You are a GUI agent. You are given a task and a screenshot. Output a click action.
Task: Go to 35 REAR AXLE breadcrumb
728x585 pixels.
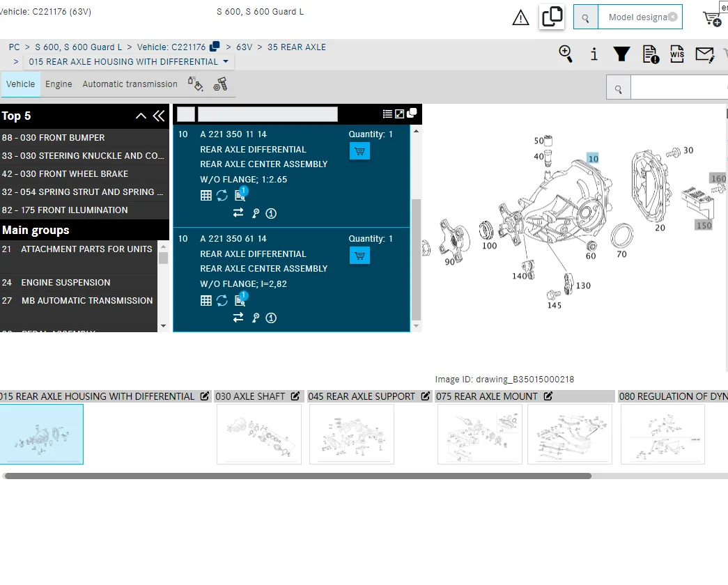tap(297, 47)
